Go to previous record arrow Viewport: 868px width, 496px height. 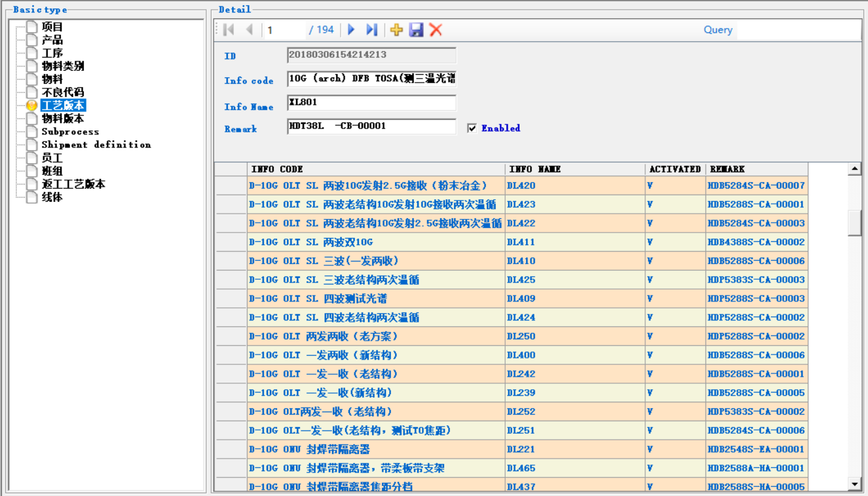[x=249, y=29]
